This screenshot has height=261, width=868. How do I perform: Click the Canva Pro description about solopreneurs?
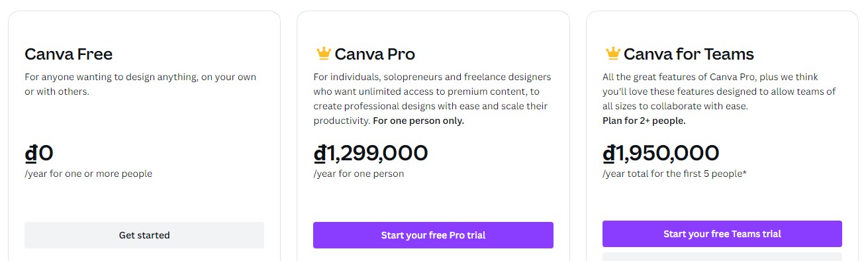click(432, 99)
